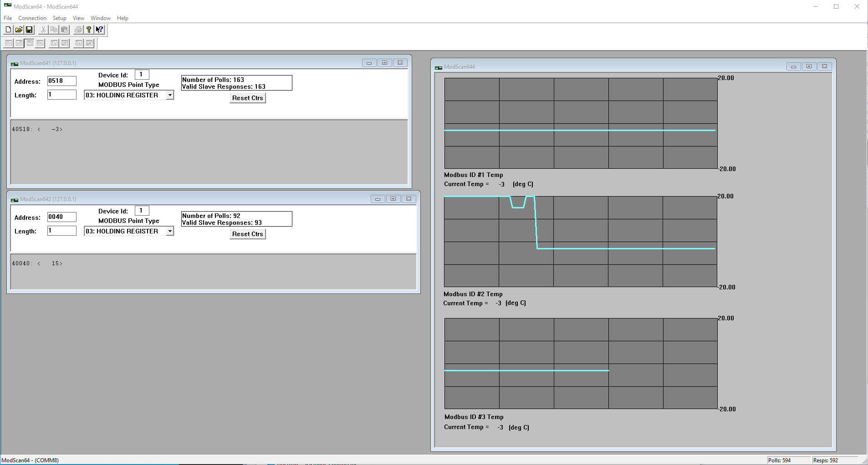The image size is (868, 465).
Task: Minimize the ModScan641 child window
Action: pos(369,63)
